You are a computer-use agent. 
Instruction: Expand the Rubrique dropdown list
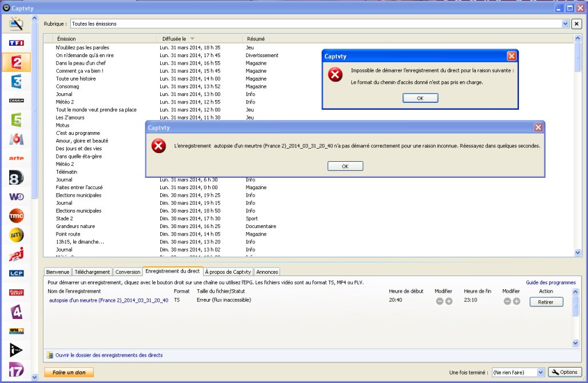[565, 24]
